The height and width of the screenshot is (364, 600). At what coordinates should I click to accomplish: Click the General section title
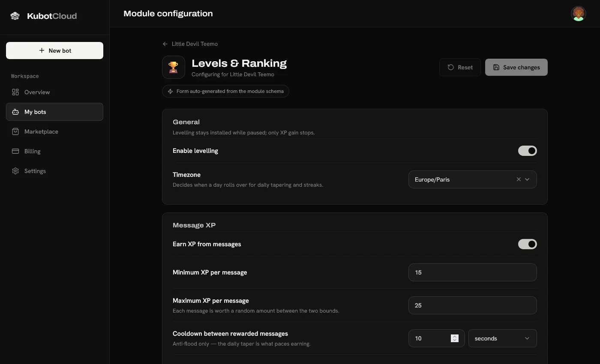coord(186,122)
